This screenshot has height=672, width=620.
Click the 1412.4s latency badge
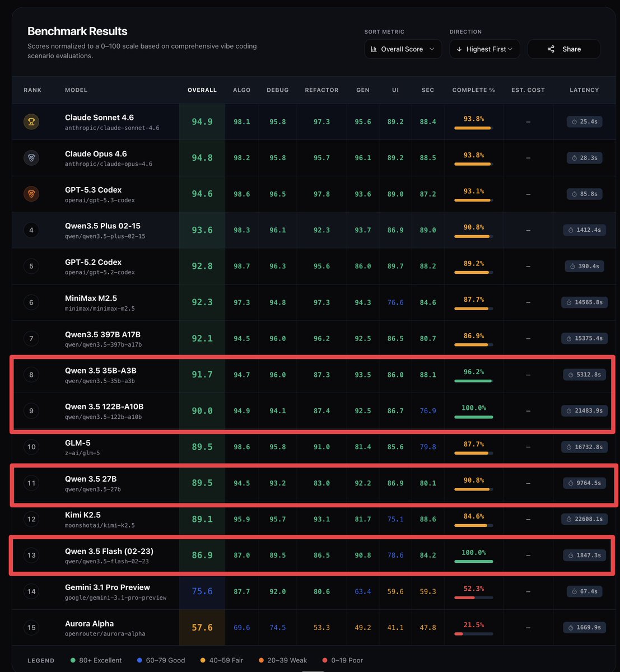584,230
